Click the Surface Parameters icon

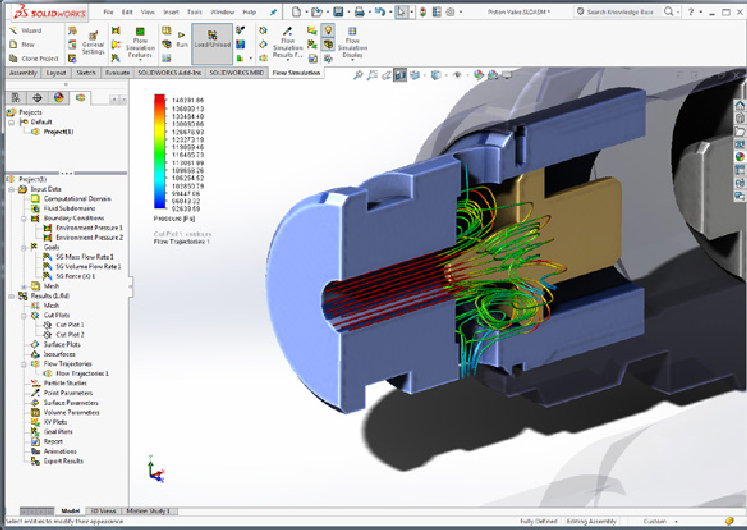[35, 402]
